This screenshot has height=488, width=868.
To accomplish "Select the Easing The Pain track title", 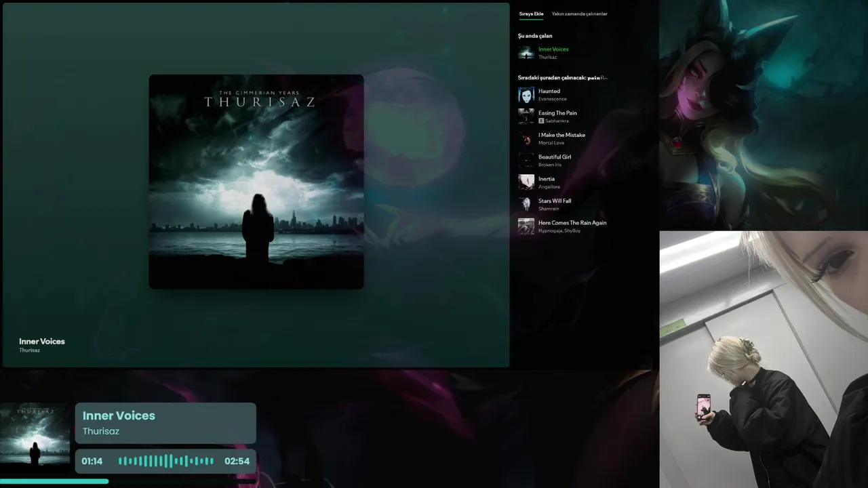I will [557, 113].
